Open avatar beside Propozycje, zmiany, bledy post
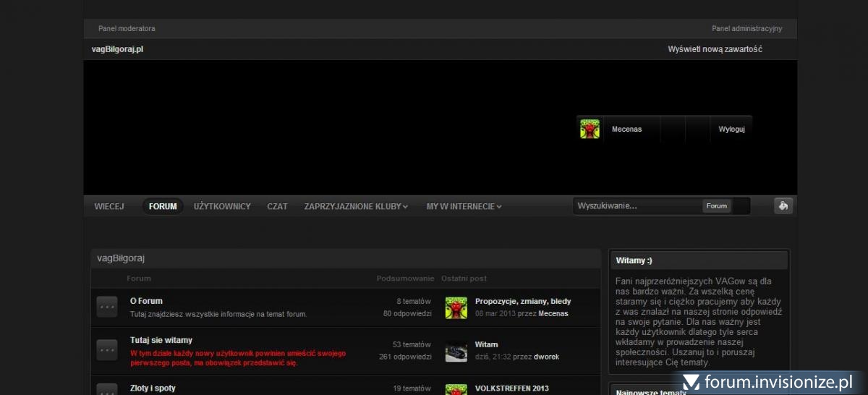The height and width of the screenshot is (395, 868). point(456,307)
